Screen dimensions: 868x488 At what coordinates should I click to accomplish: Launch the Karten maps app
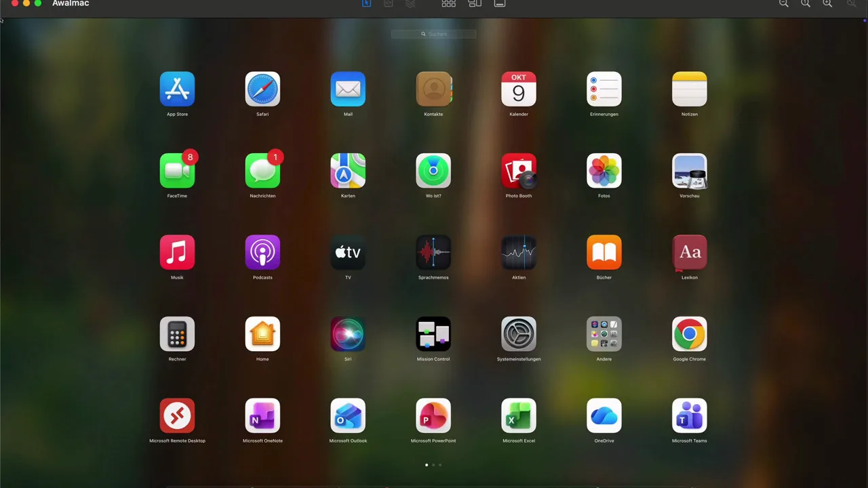[x=348, y=171]
